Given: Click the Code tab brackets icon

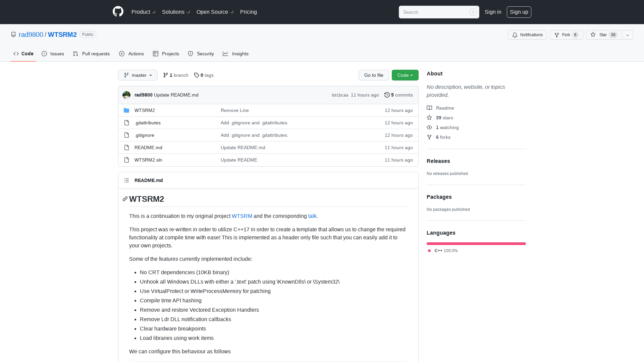Looking at the screenshot, I should pos(16,54).
